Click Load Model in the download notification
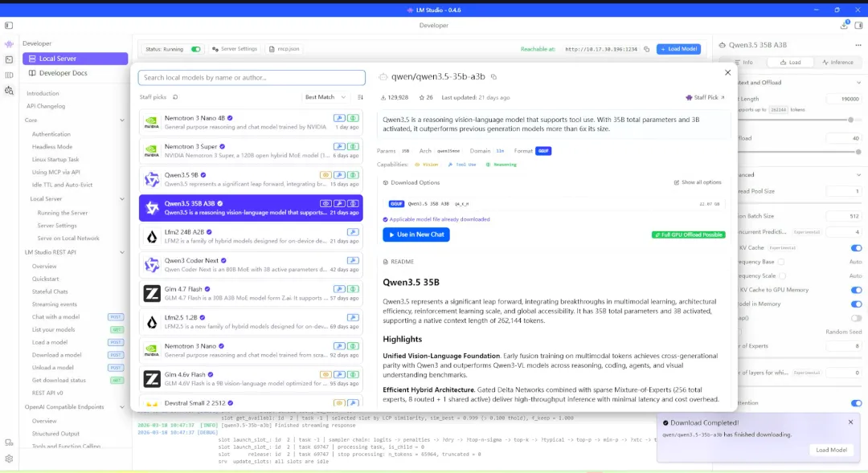868x473 pixels. [831, 450]
